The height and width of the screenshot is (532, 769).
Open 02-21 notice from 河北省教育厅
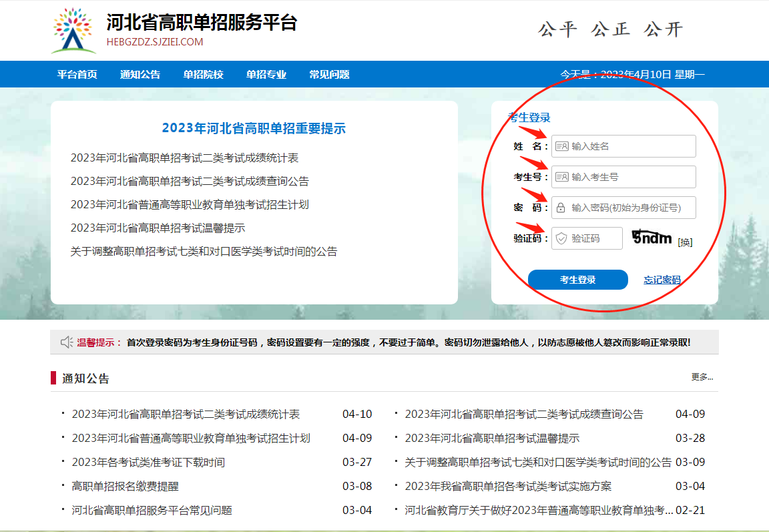(x=539, y=511)
